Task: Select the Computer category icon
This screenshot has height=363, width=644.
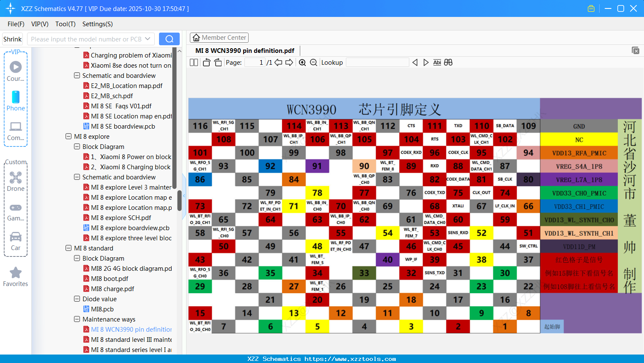Action: [x=16, y=130]
